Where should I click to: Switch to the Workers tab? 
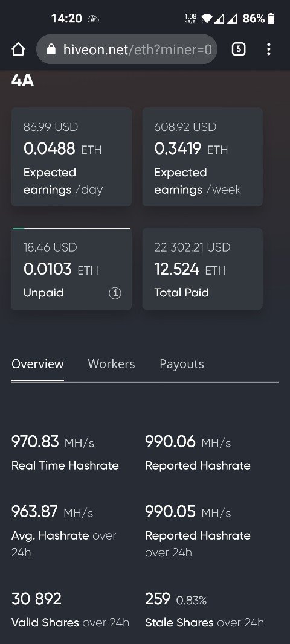tap(112, 364)
